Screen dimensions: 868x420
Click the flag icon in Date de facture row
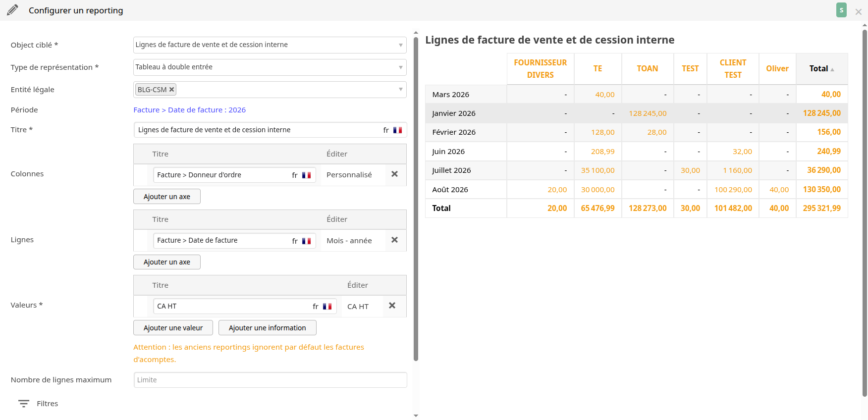click(306, 241)
